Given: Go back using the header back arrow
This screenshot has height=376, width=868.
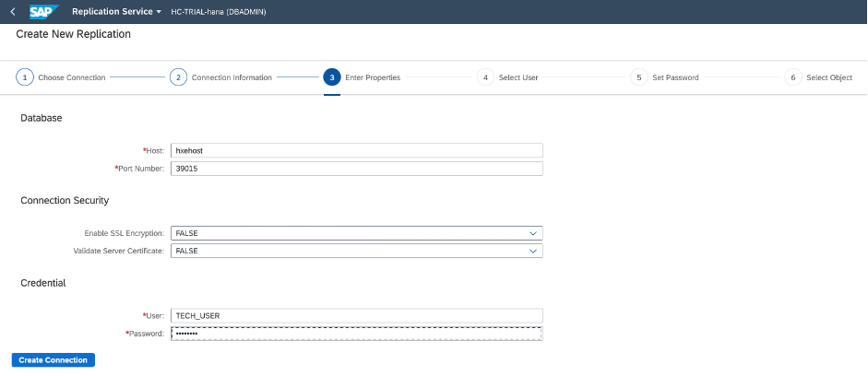Looking at the screenshot, I should click(x=13, y=12).
